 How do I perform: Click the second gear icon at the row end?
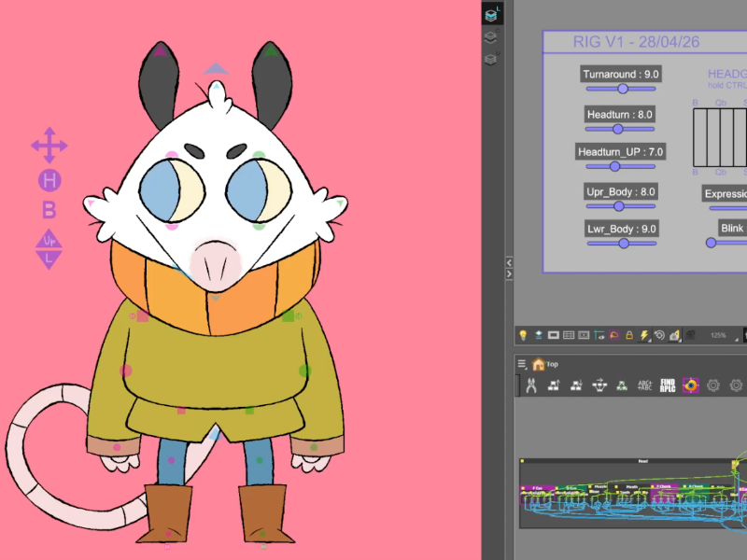point(736,385)
